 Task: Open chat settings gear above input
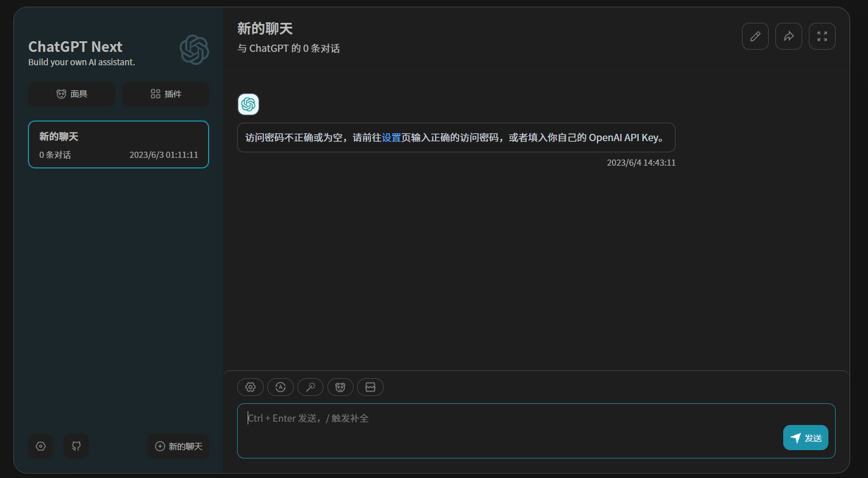pyautogui.click(x=250, y=387)
